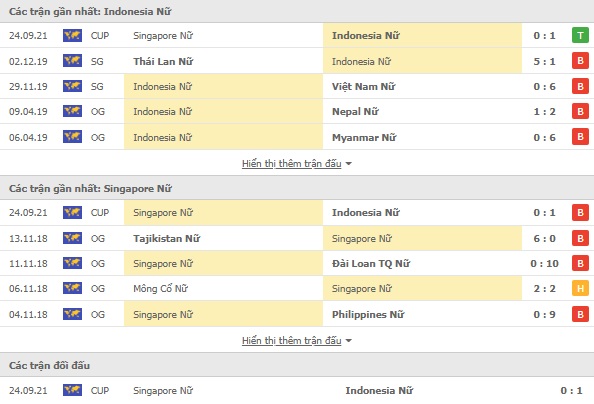Click the green T result badge
Image resolution: width=594 pixels, height=404 pixels.
pyautogui.click(x=580, y=35)
